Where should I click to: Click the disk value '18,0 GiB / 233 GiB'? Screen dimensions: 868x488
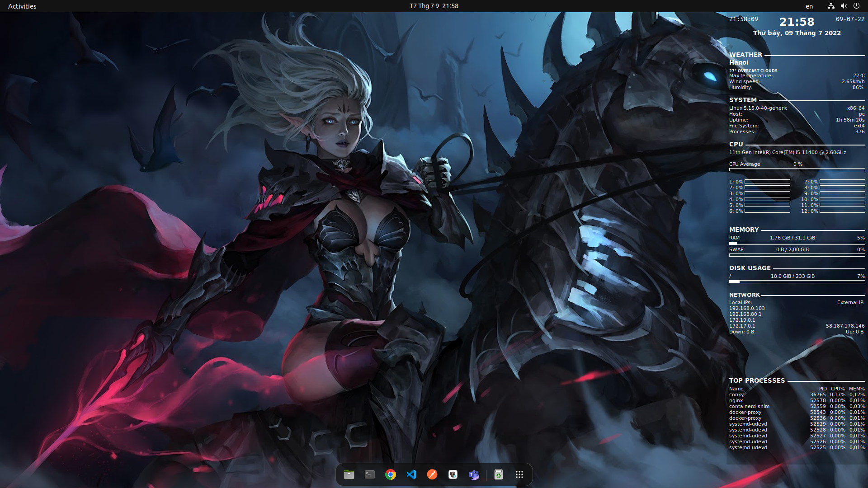(793, 276)
